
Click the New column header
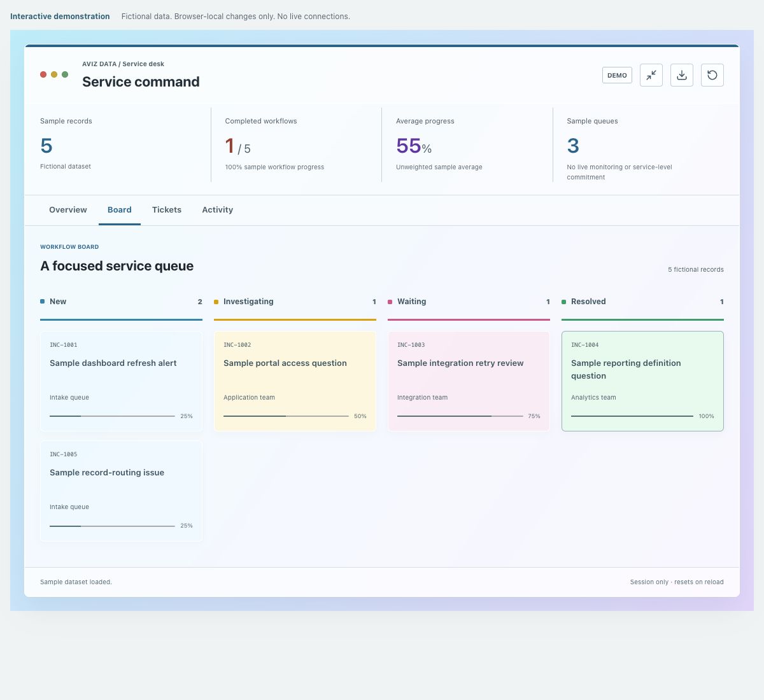tap(121, 302)
